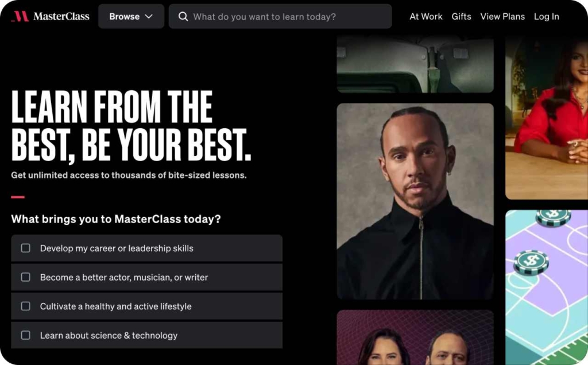Open the thumbnail with two instructors on purple background
Image resolution: width=588 pixels, height=365 pixels.
click(x=415, y=337)
